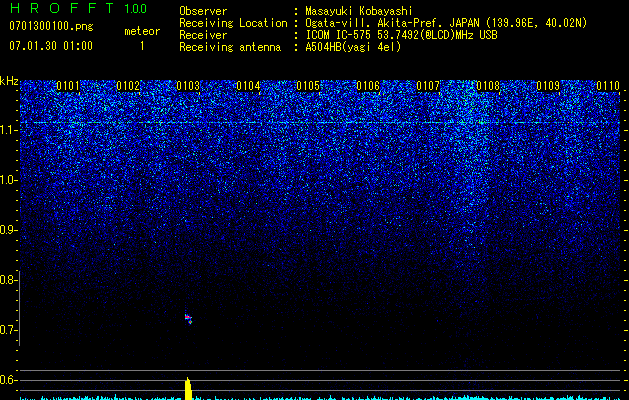Image resolution: width=629 pixels, height=400 pixels.
Task: Click the Observer label
Action: [203, 11]
